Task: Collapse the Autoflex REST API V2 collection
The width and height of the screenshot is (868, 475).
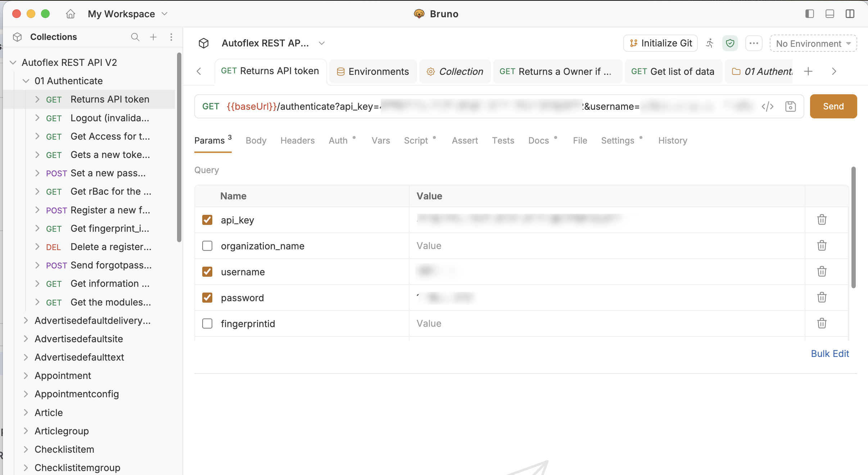Action: coord(13,63)
